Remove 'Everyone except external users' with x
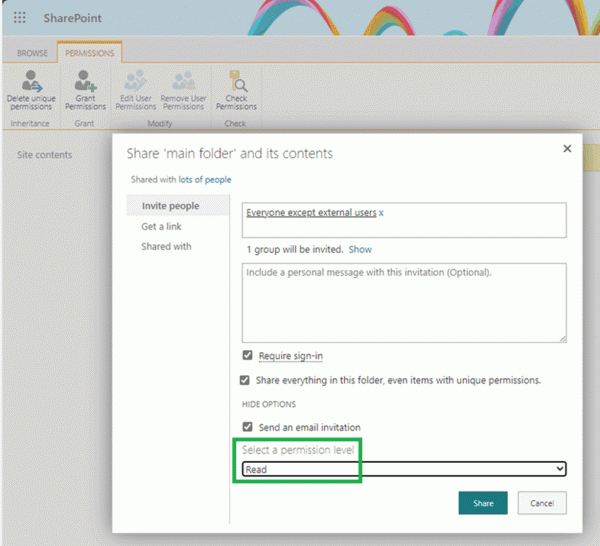The image size is (600, 546). [381, 213]
